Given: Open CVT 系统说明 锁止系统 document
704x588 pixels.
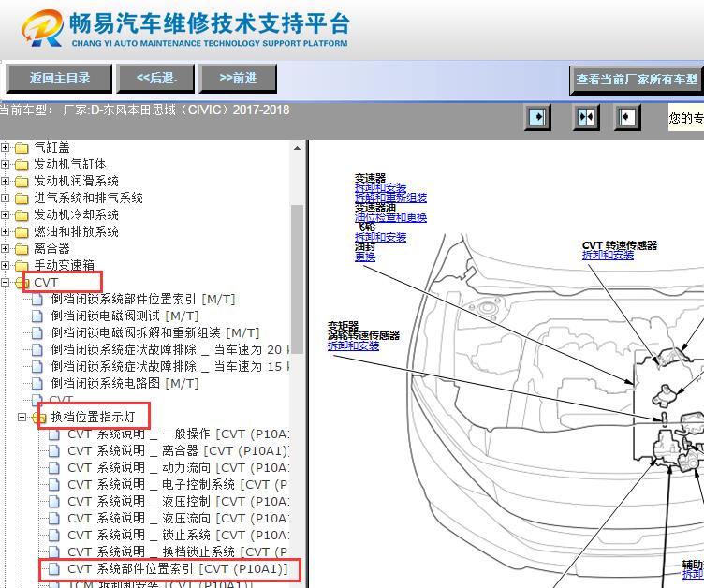Looking at the screenshot, I should [x=178, y=535].
